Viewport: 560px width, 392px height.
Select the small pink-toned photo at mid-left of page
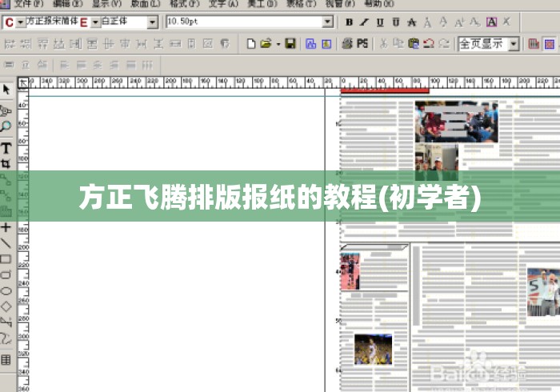(350, 271)
